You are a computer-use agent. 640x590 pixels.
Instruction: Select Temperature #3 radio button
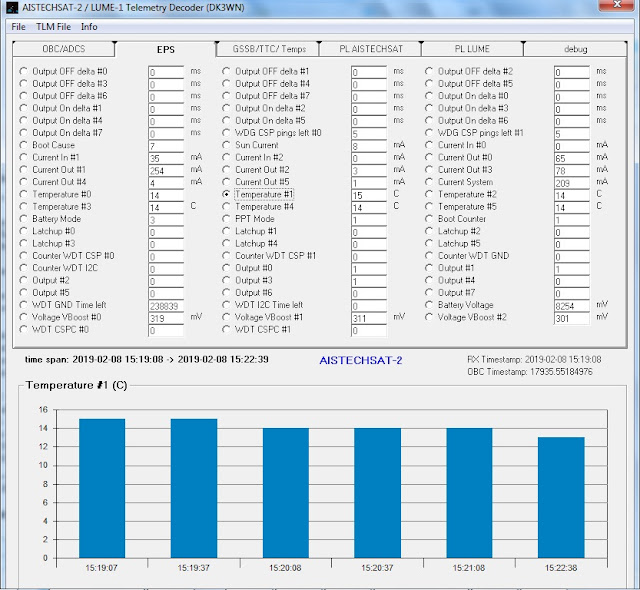tap(24, 206)
